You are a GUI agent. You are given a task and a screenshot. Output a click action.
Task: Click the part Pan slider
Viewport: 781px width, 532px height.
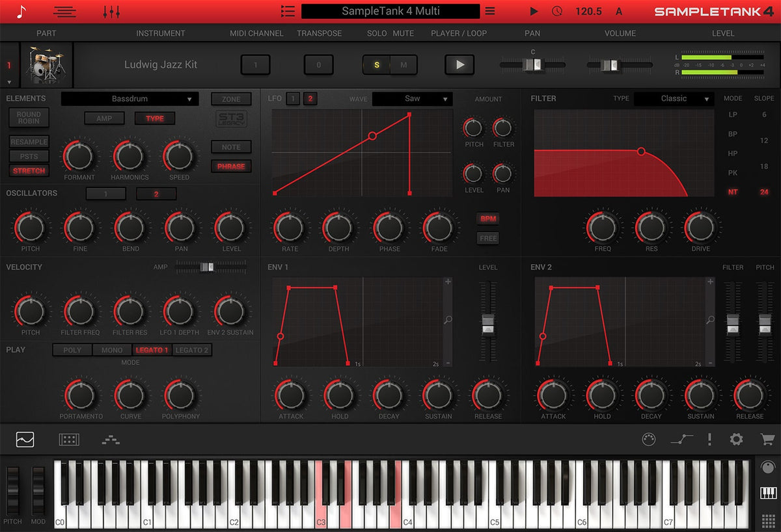pyautogui.click(x=532, y=64)
